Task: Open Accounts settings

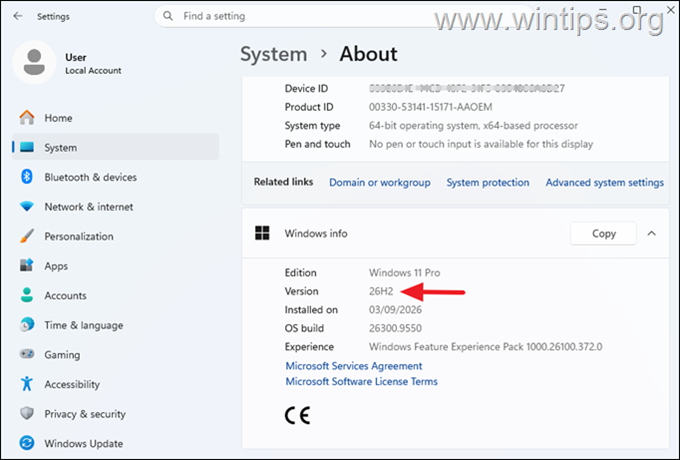Action: point(116,295)
